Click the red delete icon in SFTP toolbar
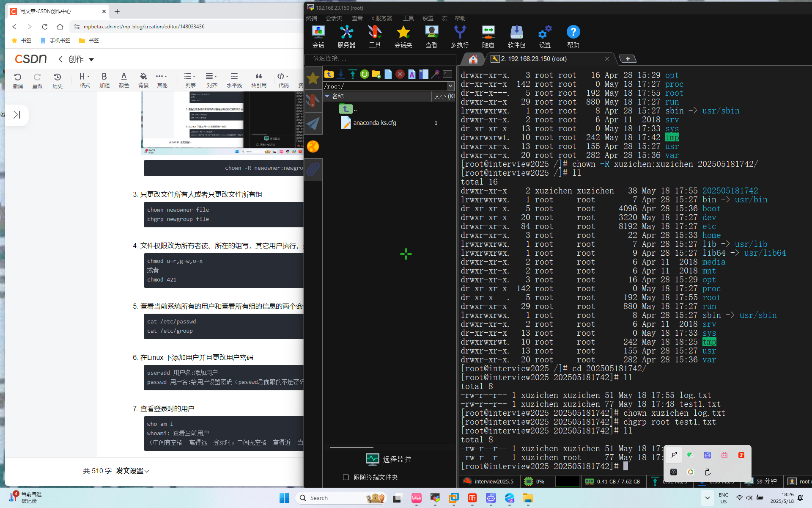812x508 pixels. point(400,75)
